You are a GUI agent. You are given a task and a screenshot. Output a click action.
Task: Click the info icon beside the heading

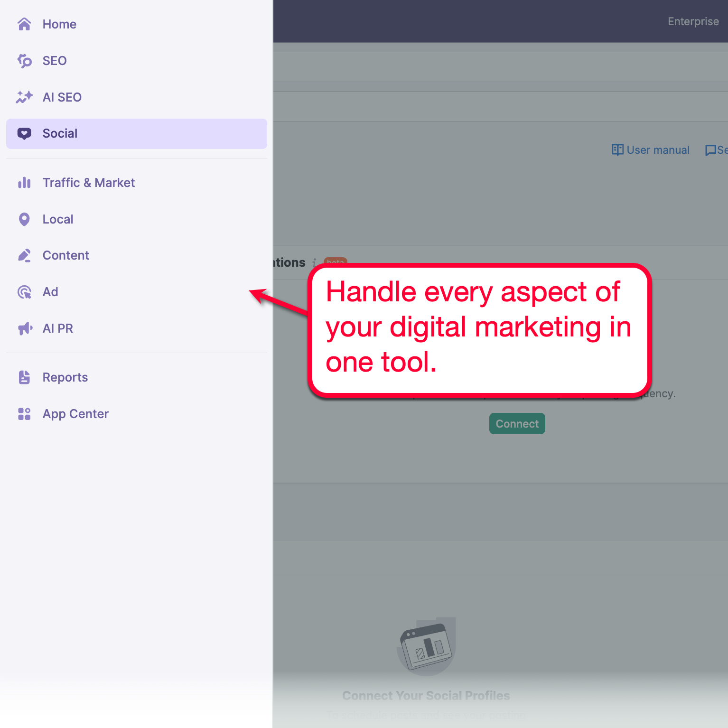(314, 262)
